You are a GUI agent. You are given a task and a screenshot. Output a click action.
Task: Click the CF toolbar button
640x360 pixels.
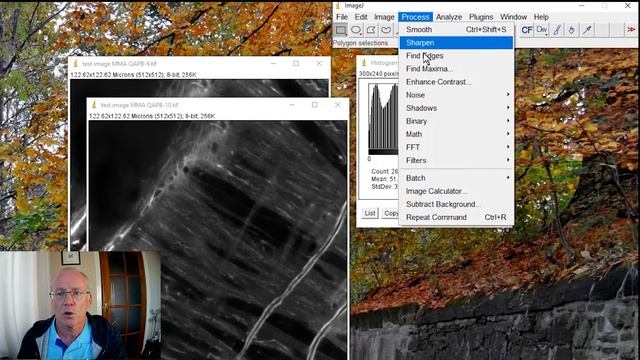point(527,30)
